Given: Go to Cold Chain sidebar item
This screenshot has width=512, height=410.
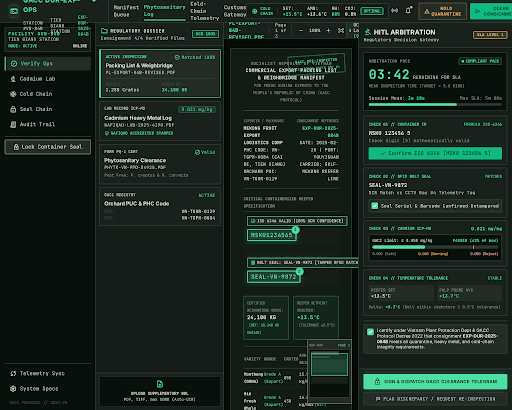Looking at the screenshot, I should click(x=48, y=94).
